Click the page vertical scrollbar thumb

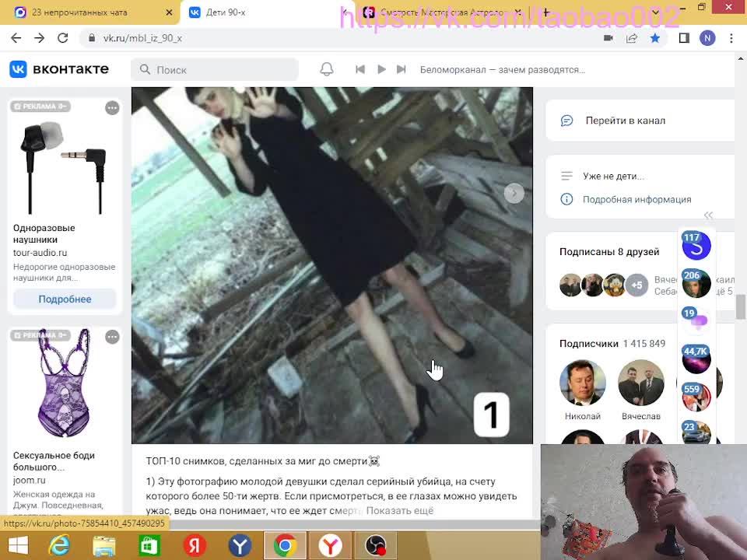pos(740,306)
